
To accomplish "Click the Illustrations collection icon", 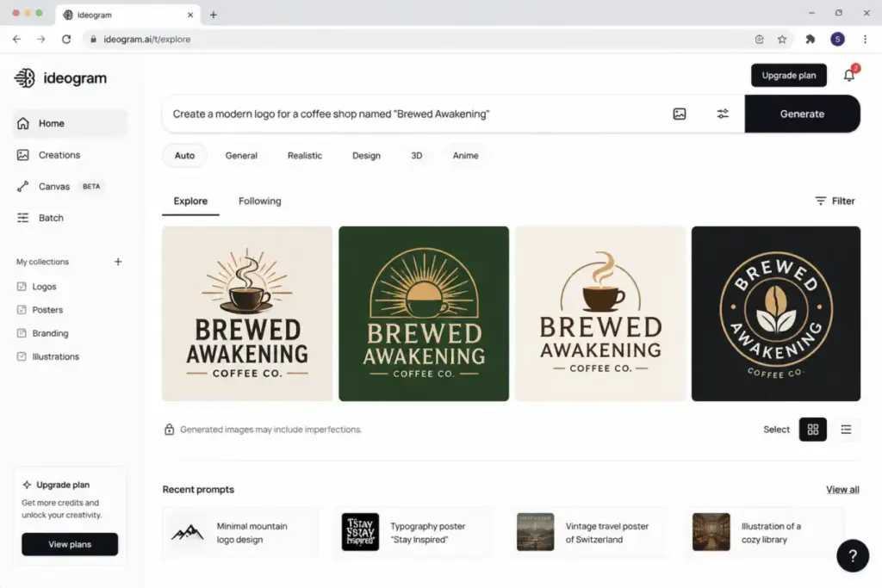I will pyautogui.click(x=22, y=356).
